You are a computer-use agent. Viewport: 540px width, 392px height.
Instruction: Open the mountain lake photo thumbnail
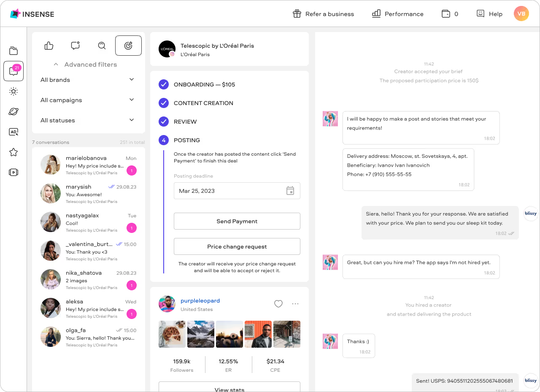[201, 334]
